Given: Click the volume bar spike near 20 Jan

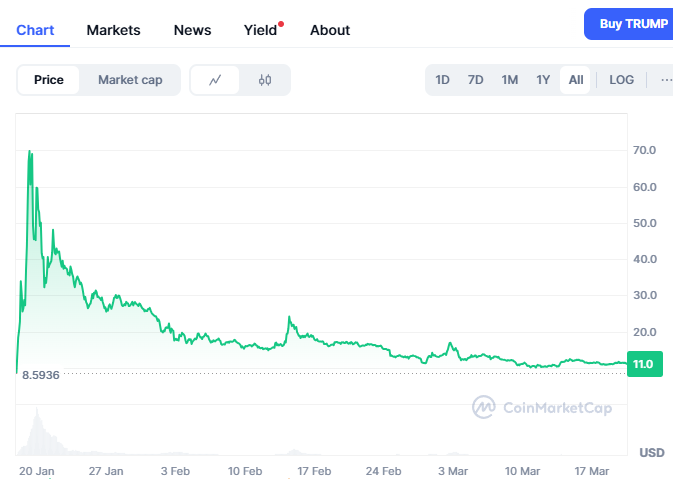Looking at the screenshot, I should pyautogui.click(x=37, y=431).
